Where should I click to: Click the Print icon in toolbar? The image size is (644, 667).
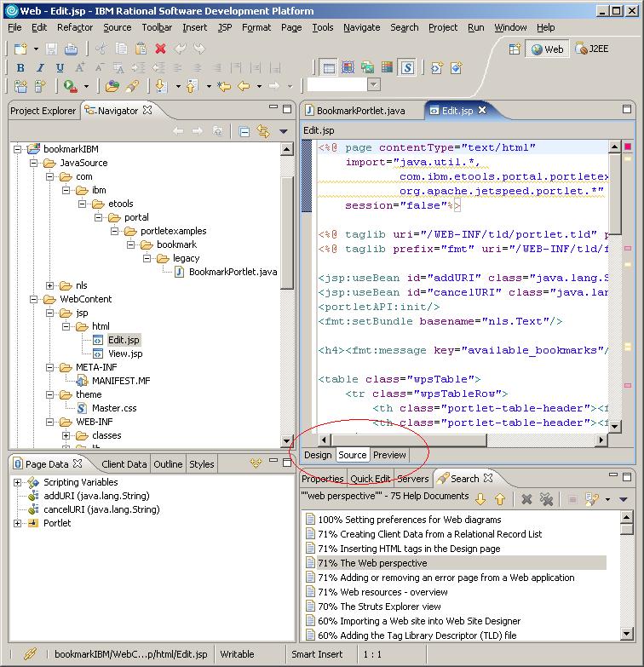pyautogui.click(x=70, y=49)
